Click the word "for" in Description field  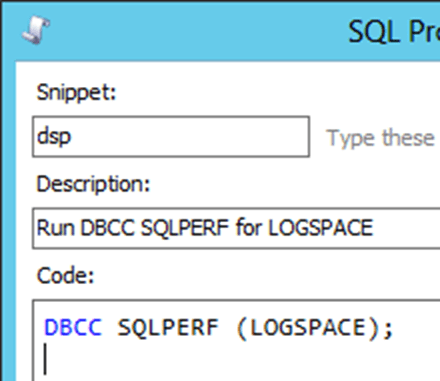point(248,228)
